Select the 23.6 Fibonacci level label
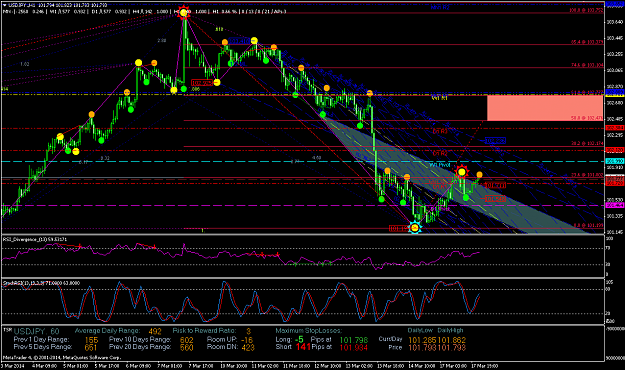The image size is (625, 370). point(587,175)
